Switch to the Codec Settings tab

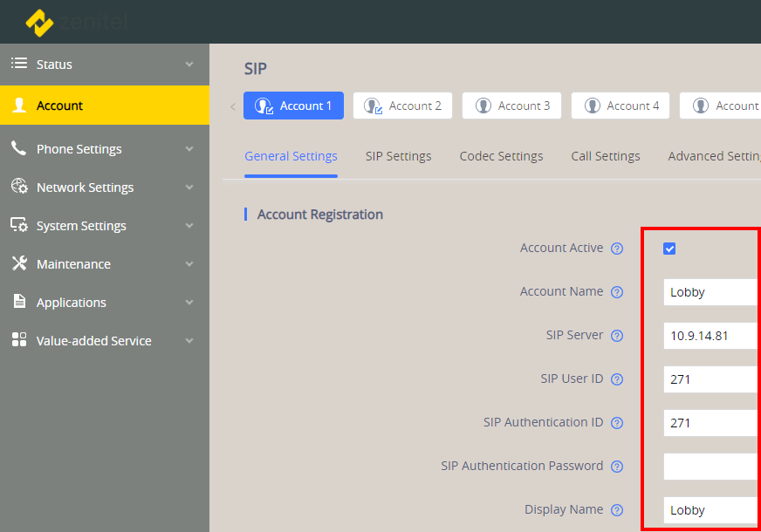[x=501, y=156]
